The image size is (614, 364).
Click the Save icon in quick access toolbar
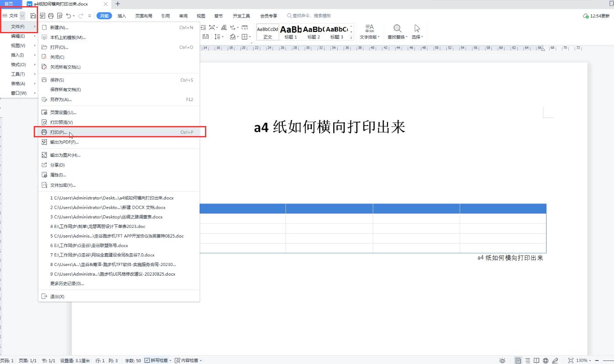click(x=33, y=15)
